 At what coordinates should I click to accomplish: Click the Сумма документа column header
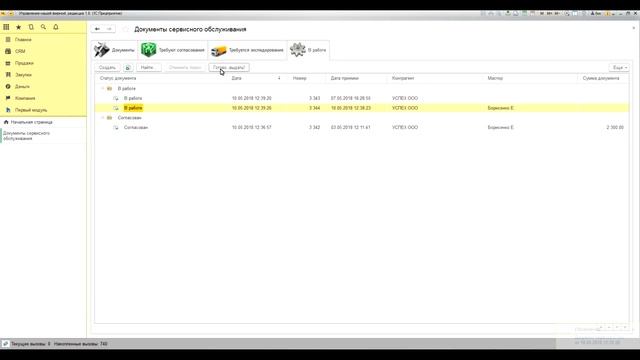coord(601,78)
